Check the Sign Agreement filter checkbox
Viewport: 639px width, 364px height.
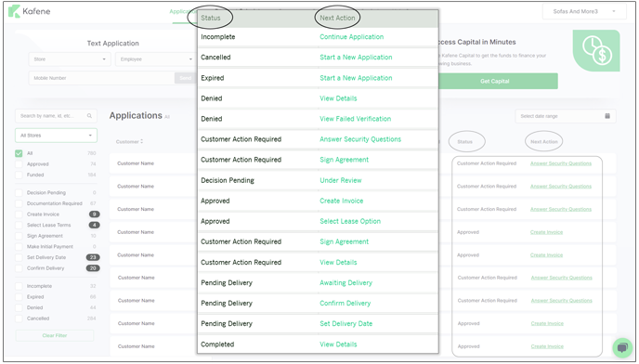(x=19, y=236)
